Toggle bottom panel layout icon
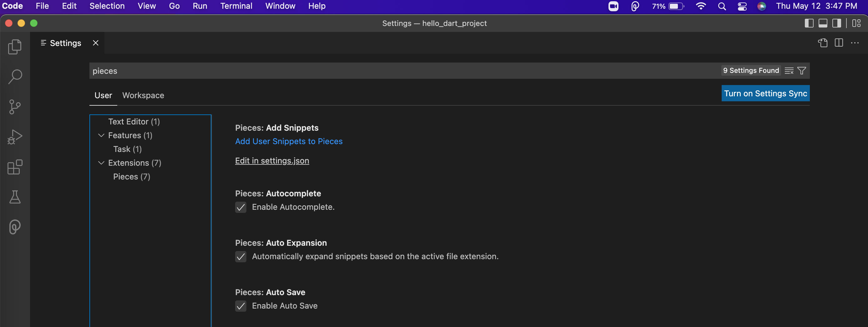 [823, 23]
